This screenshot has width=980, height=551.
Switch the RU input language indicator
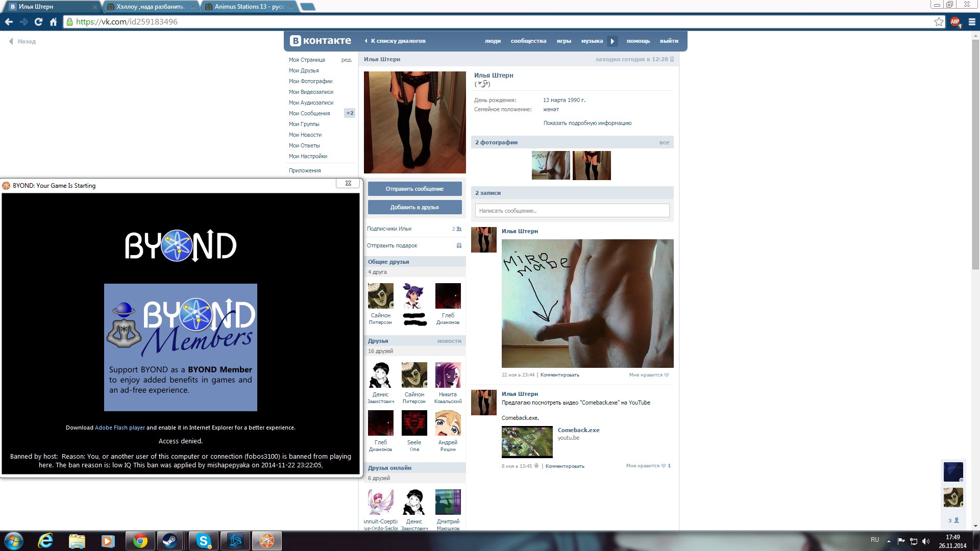tap(875, 540)
